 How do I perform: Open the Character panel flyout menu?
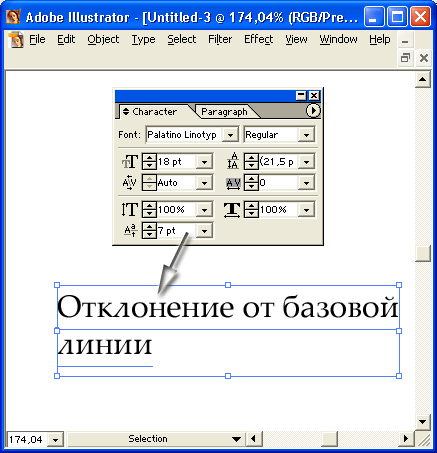coord(313,111)
